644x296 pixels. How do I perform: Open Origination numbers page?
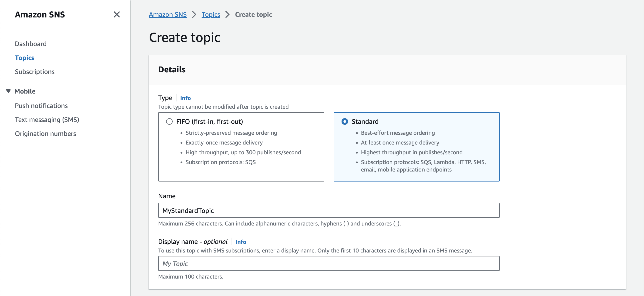pyautogui.click(x=45, y=134)
